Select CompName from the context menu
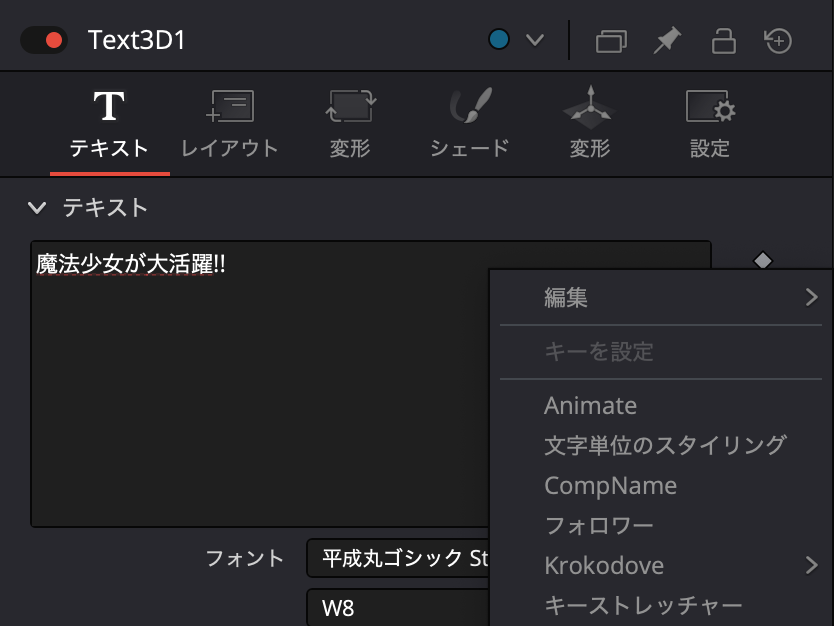Screen dimensions: 834x626 pos(661,486)
